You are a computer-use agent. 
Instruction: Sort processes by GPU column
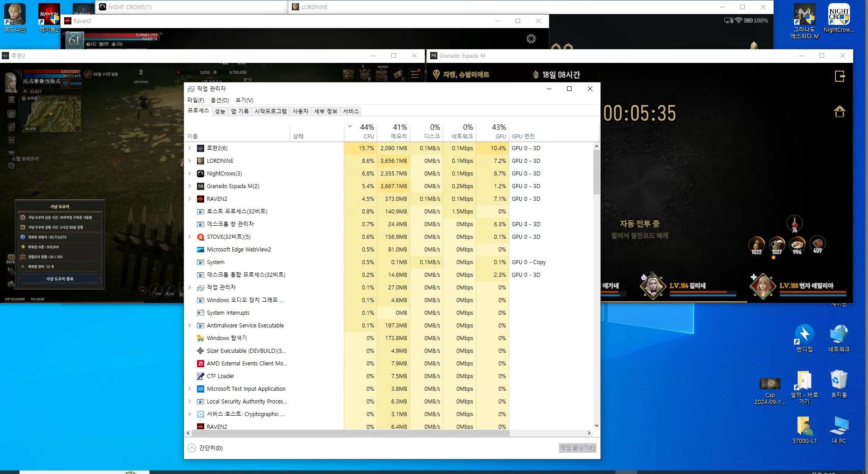click(x=493, y=131)
